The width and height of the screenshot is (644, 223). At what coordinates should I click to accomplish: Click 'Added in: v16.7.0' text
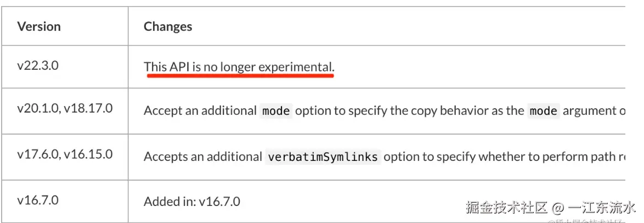192,202
